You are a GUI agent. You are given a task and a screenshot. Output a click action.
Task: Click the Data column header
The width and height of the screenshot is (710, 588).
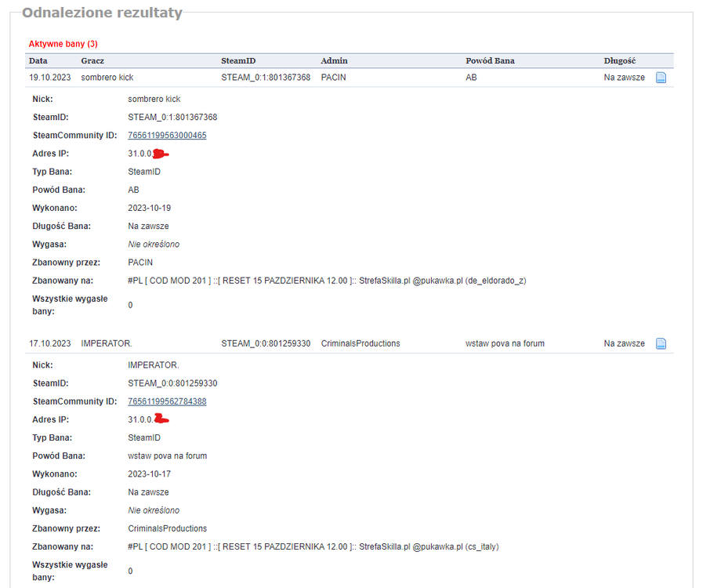pos(38,60)
